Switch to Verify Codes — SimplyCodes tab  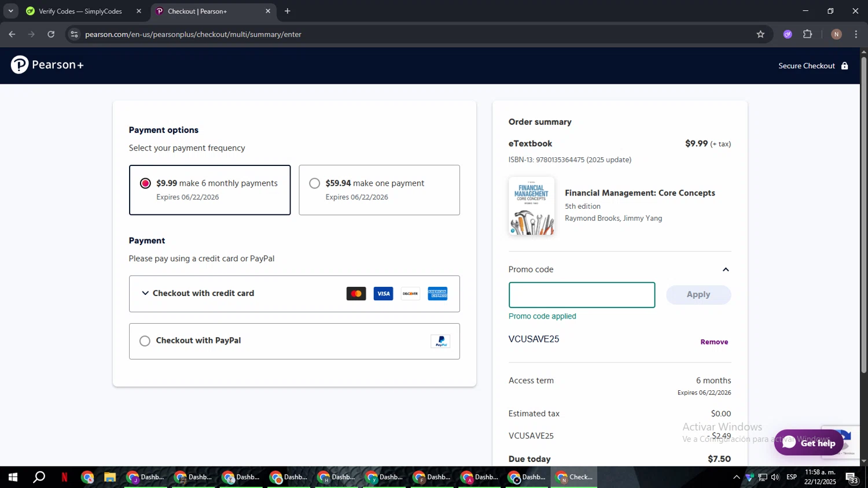pos(80,11)
